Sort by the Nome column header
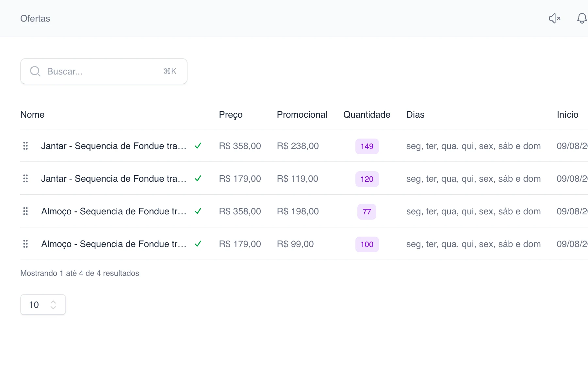 tap(32, 115)
